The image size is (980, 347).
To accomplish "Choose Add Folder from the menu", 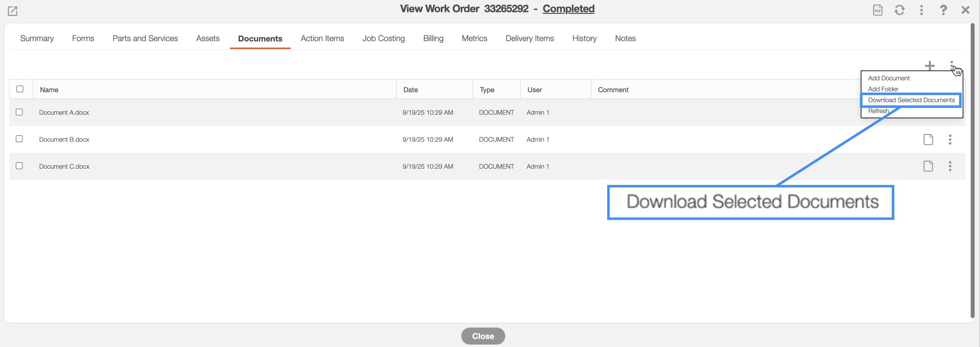I will coord(883,89).
